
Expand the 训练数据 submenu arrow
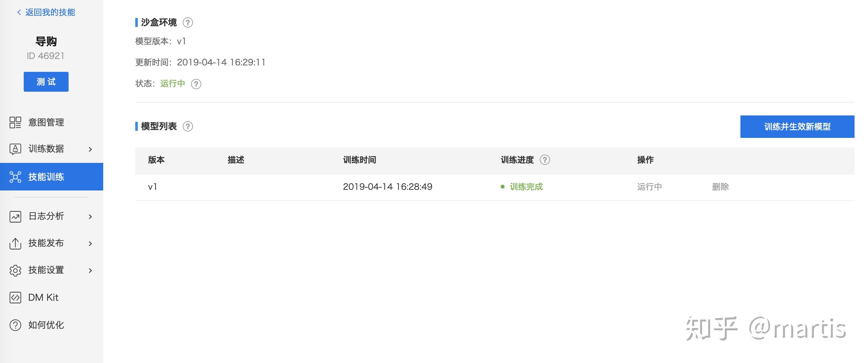click(90, 149)
